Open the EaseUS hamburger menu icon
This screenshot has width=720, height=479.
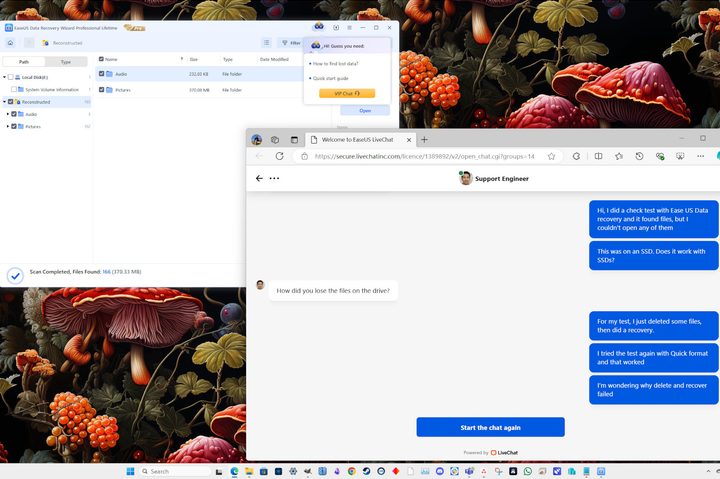point(349,28)
